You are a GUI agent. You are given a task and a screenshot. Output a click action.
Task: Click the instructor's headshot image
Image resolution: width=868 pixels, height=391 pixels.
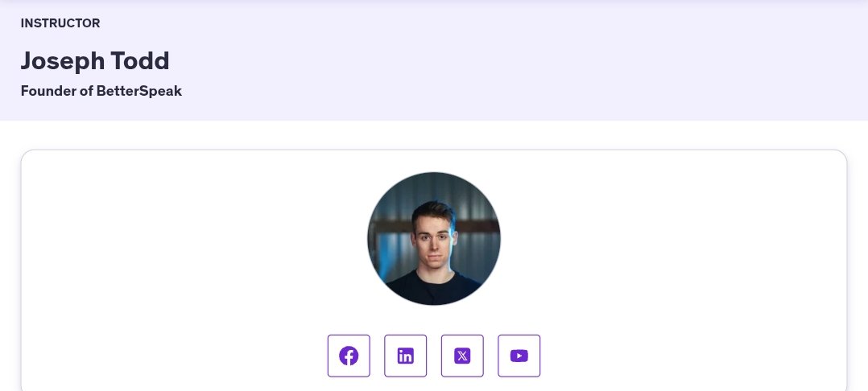tap(434, 238)
